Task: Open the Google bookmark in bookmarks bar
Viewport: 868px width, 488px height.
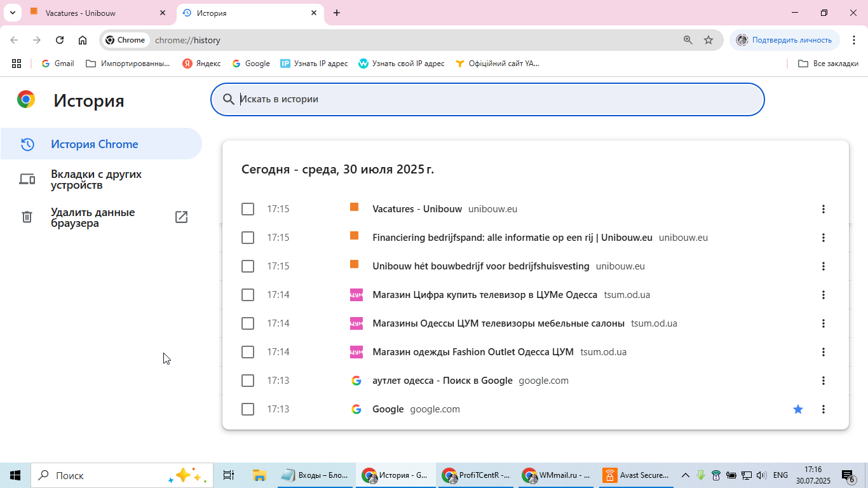Action: point(251,64)
